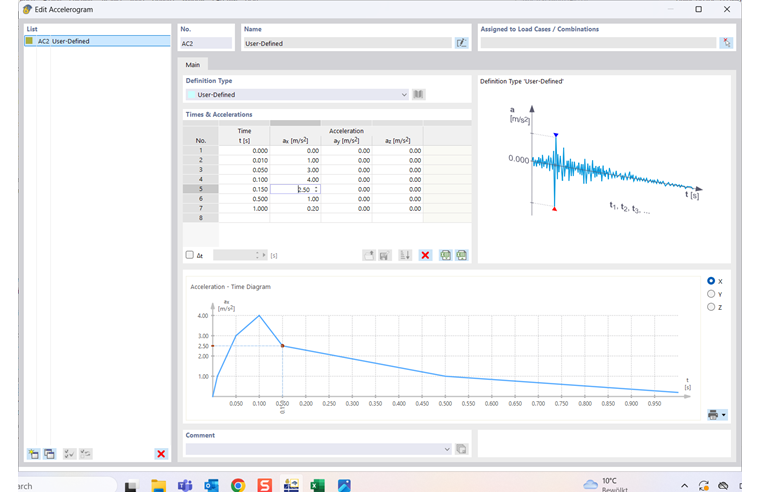The height and width of the screenshot is (492, 760).
Task: Click the import table from file icon
Action: pyautogui.click(x=369, y=255)
